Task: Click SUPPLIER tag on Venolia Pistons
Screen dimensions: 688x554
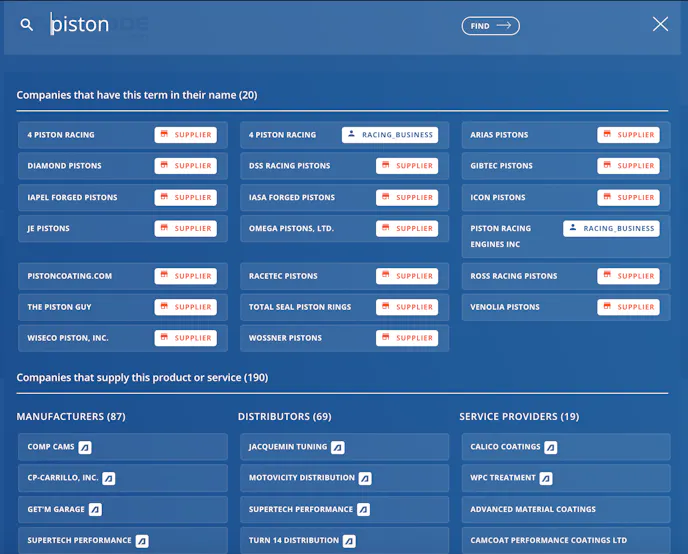Action: 628,307
